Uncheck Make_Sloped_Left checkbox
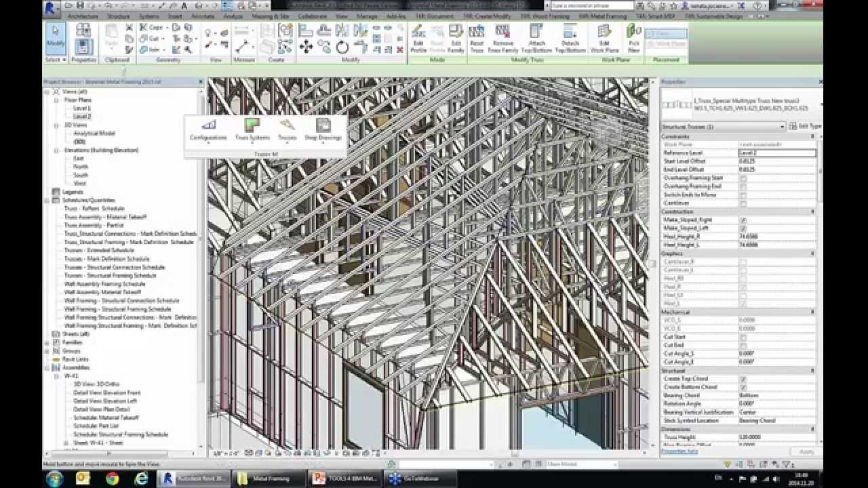This screenshot has height=488, width=868. (743, 228)
